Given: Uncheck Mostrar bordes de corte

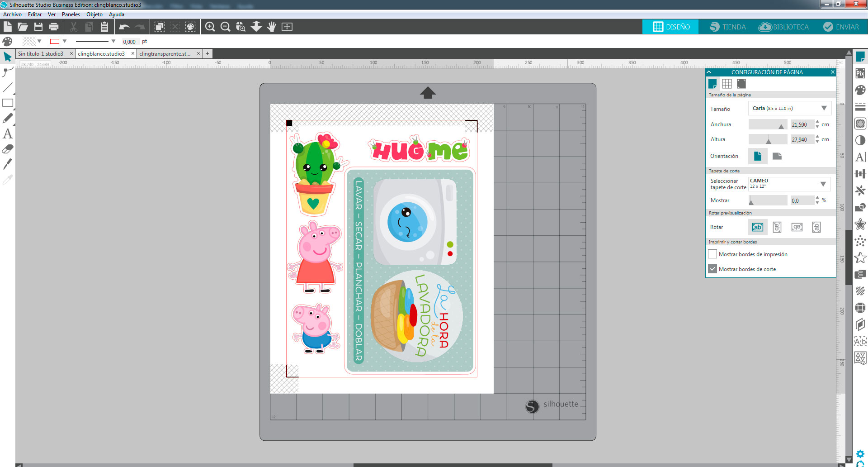Looking at the screenshot, I should click(712, 269).
